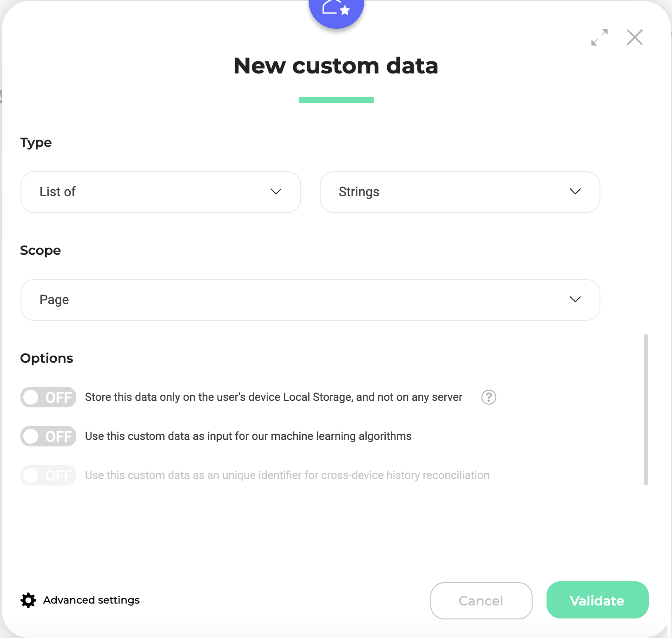The height and width of the screenshot is (638, 672).
Task: Open the "Strings" data type dropdown
Action: pos(460,192)
